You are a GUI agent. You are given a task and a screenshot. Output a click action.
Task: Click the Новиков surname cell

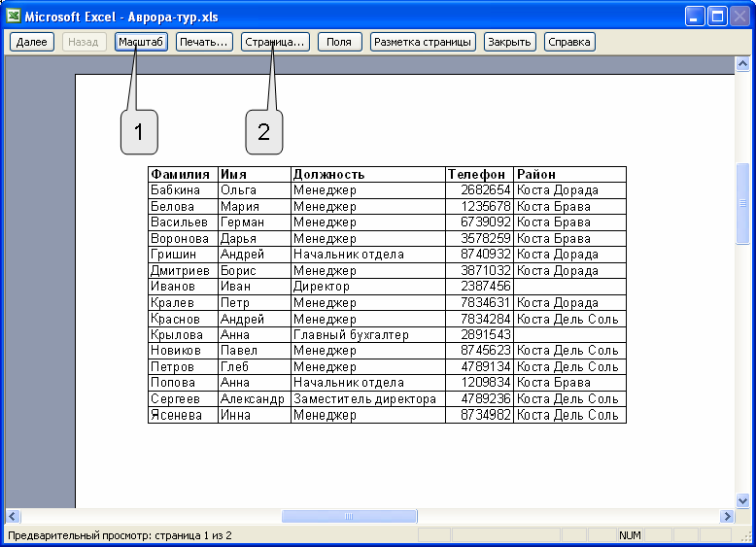184,351
